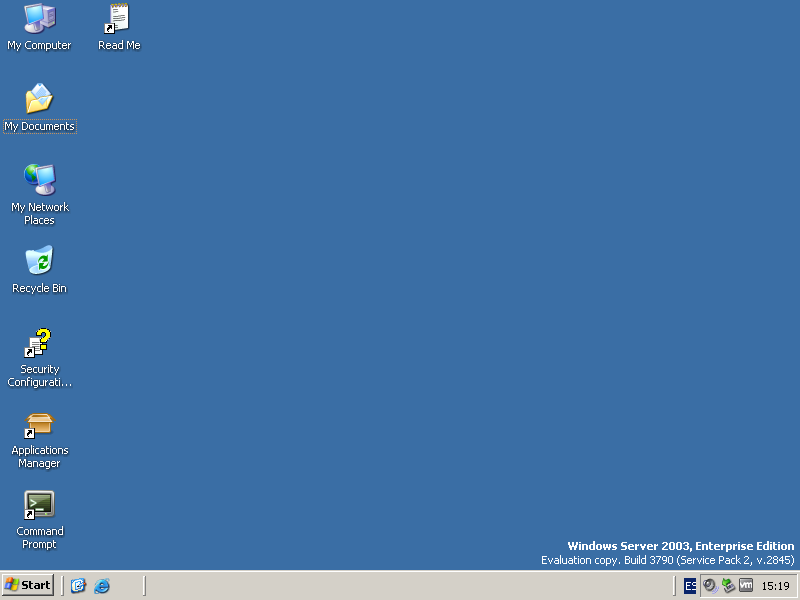Click the Safely Remove Hardware tray icon
This screenshot has height=600, width=800.
click(725, 585)
